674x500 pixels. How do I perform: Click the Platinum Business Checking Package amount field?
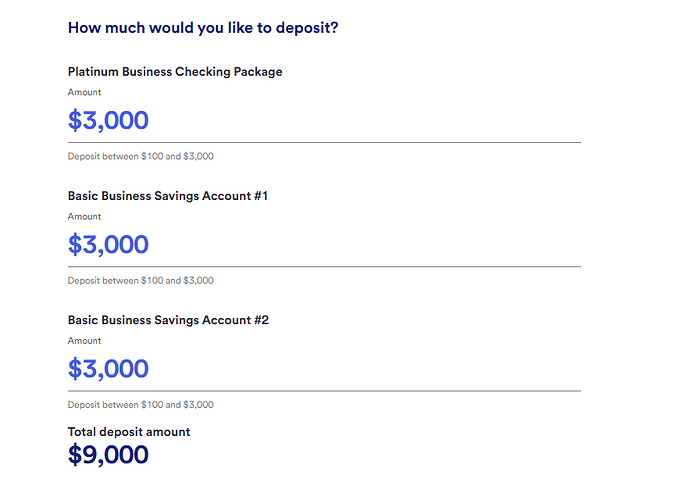108,121
